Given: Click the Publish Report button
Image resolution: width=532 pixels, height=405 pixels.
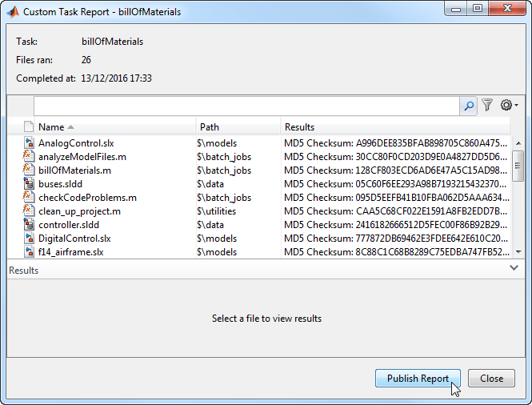Looking at the screenshot, I should 418,378.
